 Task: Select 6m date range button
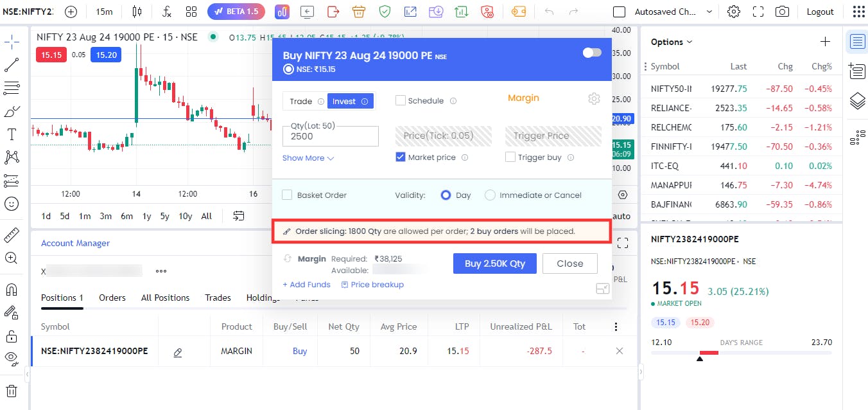pyautogui.click(x=126, y=216)
